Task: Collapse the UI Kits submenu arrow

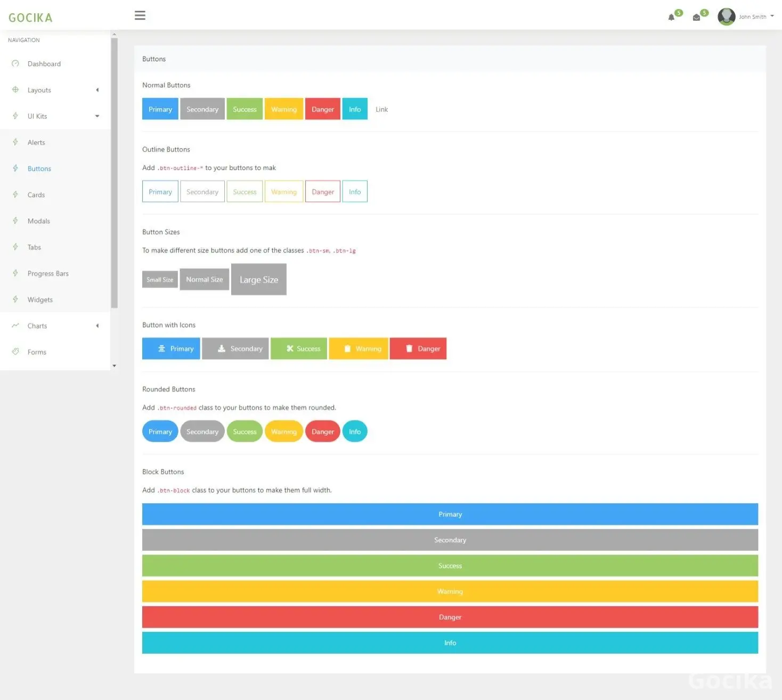Action: (x=97, y=116)
